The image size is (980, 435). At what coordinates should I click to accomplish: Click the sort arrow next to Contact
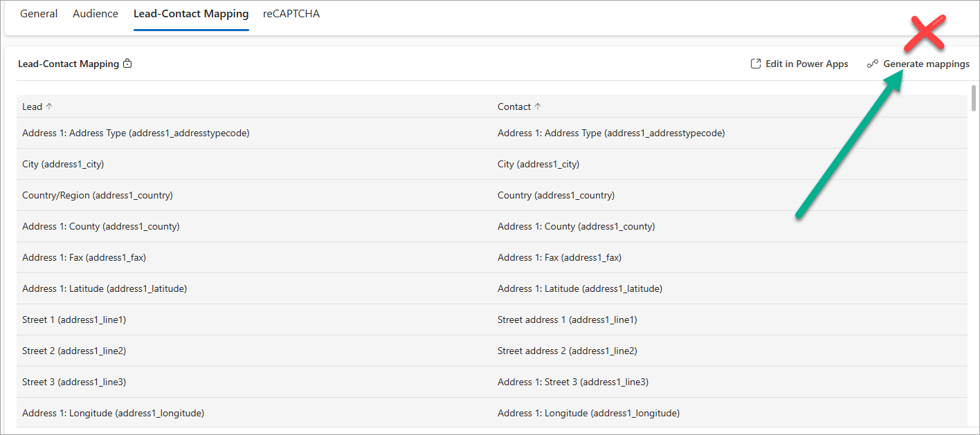click(x=538, y=107)
